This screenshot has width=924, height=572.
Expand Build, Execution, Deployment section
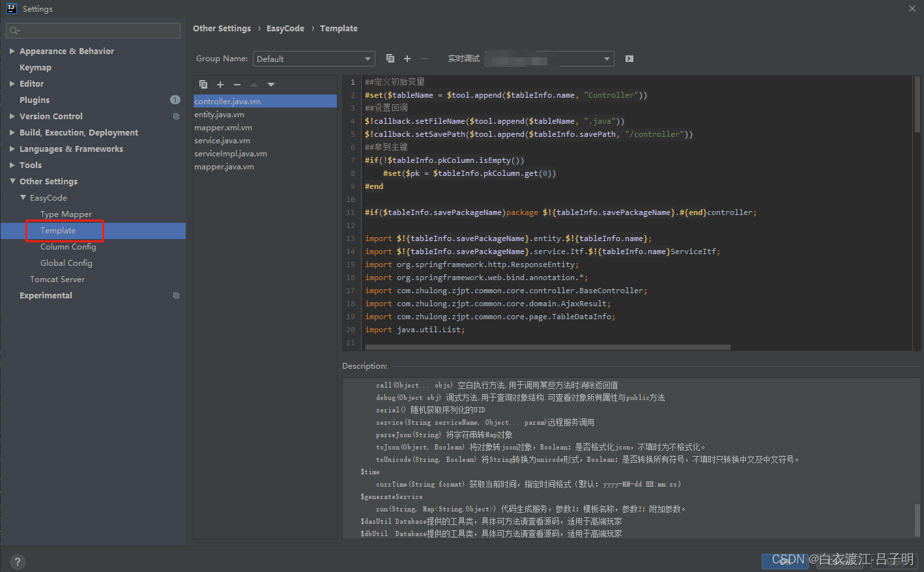pos(12,132)
